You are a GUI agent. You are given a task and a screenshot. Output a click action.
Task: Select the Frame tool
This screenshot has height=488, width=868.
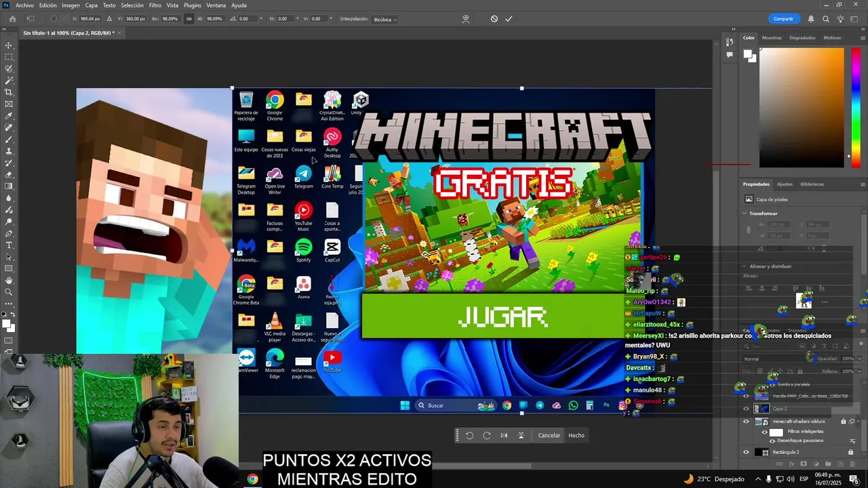9,104
